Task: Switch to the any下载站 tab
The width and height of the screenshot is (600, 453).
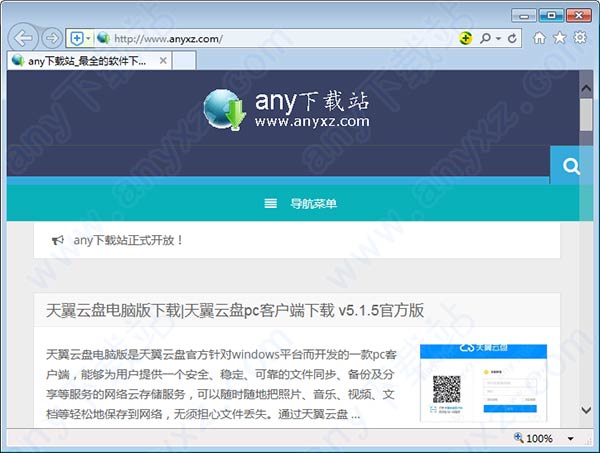Action: tap(89, 61)
